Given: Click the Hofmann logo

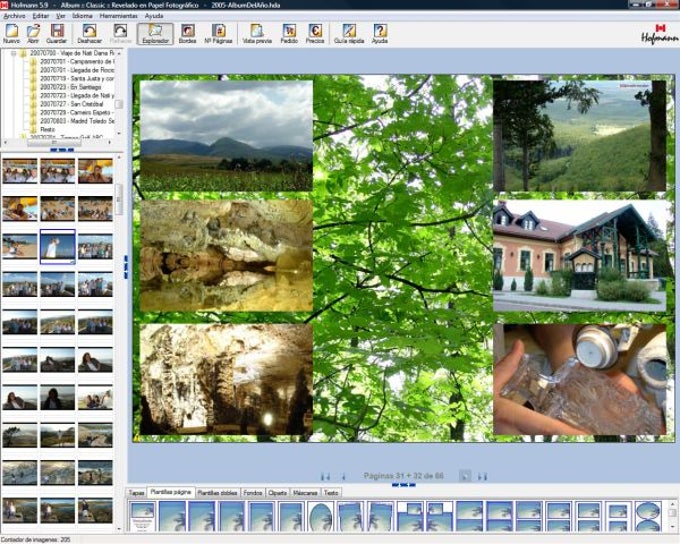Looking at the screenshot, I should (x=659, y=35).
